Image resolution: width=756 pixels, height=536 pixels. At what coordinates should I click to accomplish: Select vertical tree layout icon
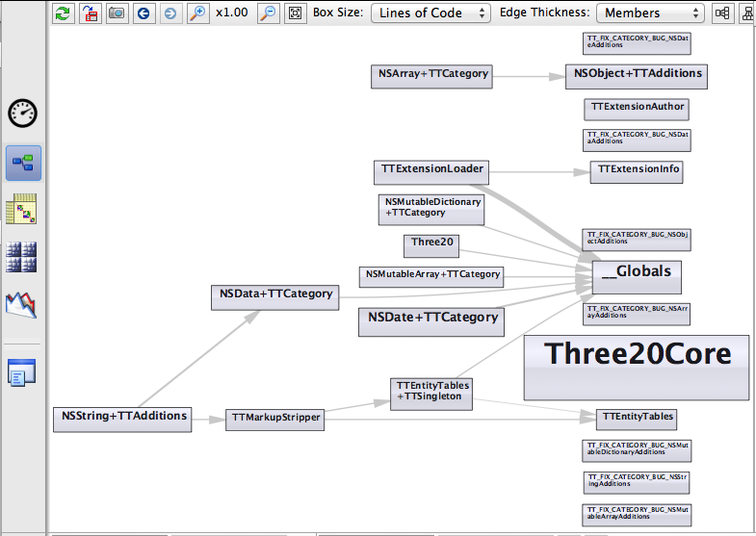(747, 13)
